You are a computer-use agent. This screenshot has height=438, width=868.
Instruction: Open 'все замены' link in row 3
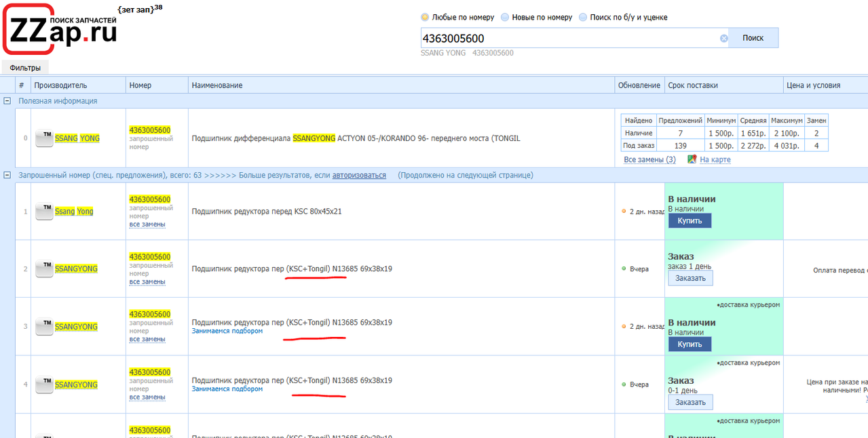click(x=147, y=339)
